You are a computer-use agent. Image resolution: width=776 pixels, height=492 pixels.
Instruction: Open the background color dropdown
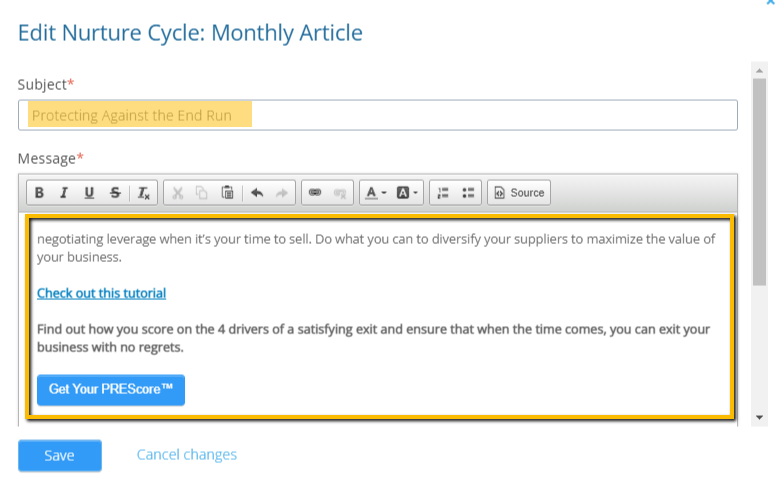(x=407, y=193)
